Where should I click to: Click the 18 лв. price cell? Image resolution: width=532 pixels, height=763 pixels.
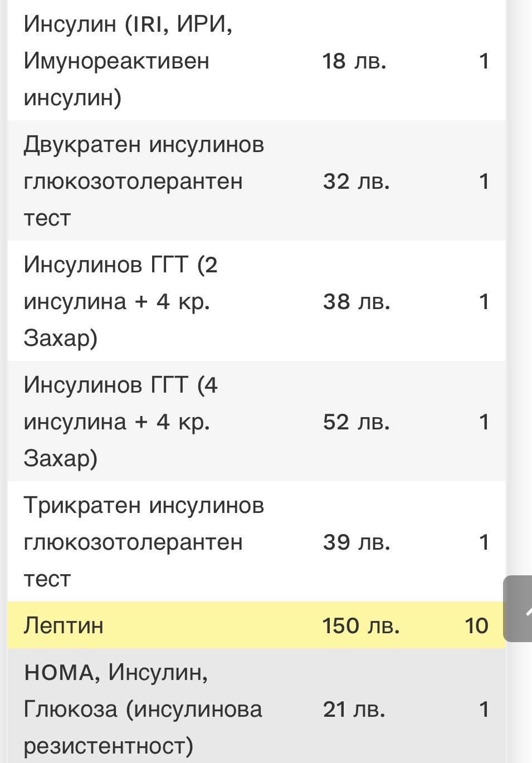(x=354, y=61)
